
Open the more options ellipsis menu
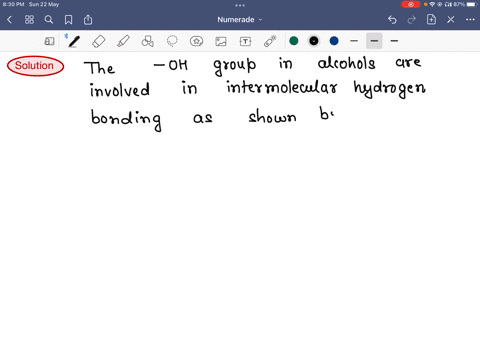tap(470, 20)
